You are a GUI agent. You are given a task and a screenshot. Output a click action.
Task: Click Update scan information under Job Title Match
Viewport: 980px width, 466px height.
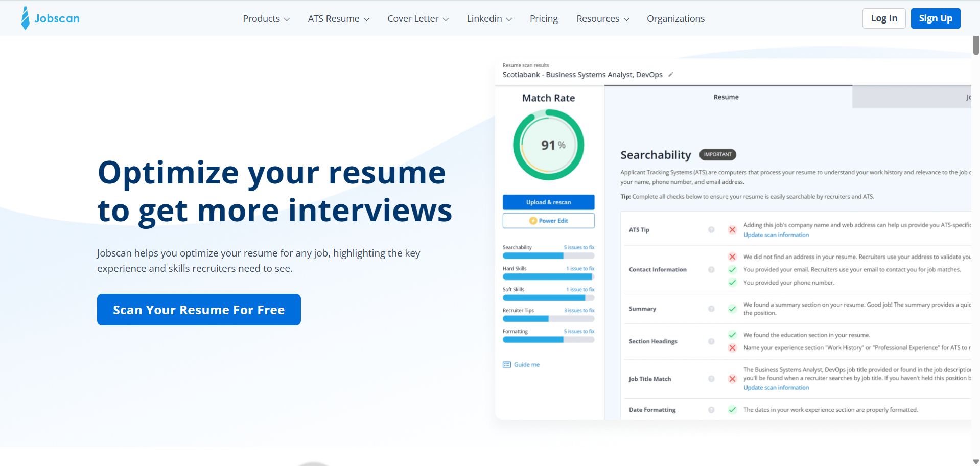tap(776, 388)
